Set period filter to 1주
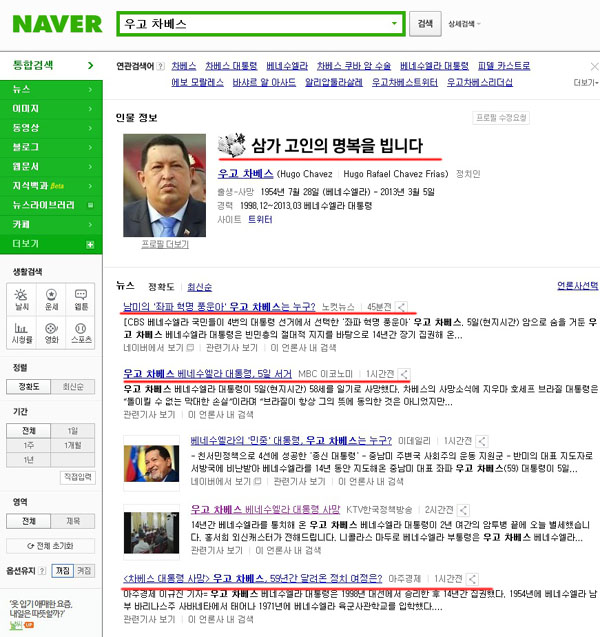The height and width of the screenshot is (637, 600). (28, 445)
